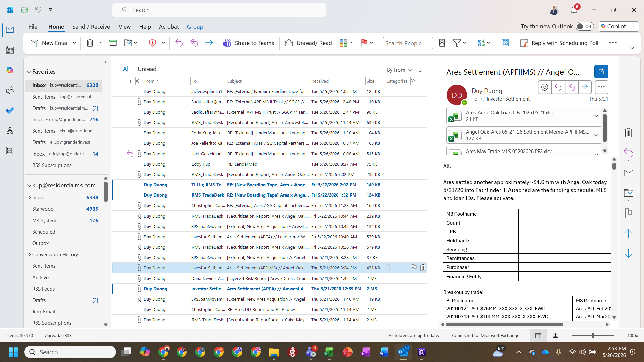Click Reply All arrow in ribbon
Viewport: 644px width, 362px height.
[194, 43]
